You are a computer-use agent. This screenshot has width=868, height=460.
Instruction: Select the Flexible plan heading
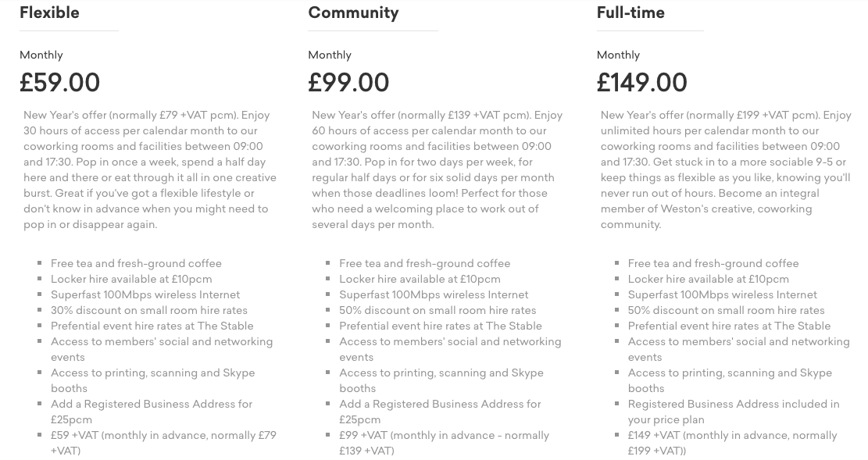[49, 12]
